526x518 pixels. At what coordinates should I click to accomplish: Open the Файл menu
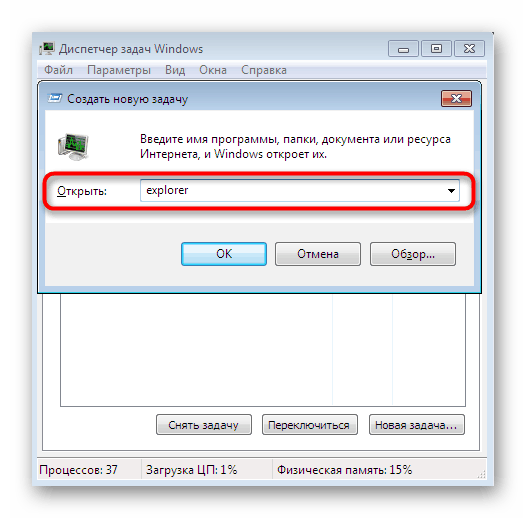click(58, 70)
